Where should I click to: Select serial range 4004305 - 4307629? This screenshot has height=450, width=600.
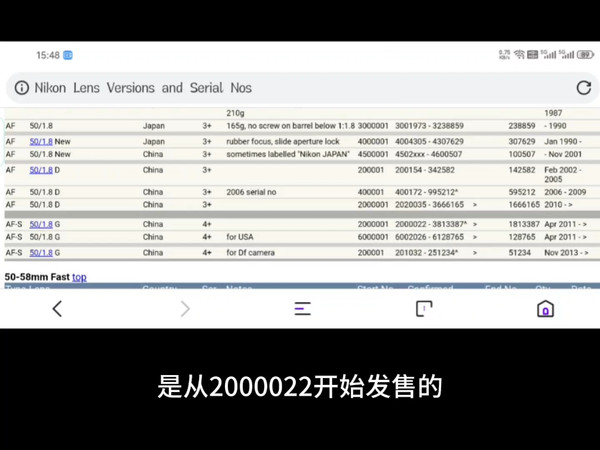429,141
